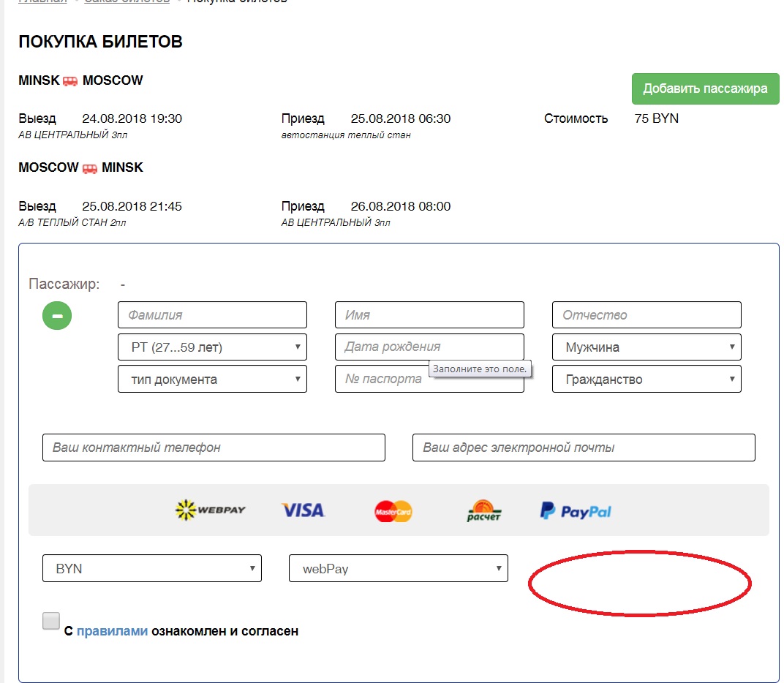Click the bus icon on Minsk–Moscow route

click(70, 81)
